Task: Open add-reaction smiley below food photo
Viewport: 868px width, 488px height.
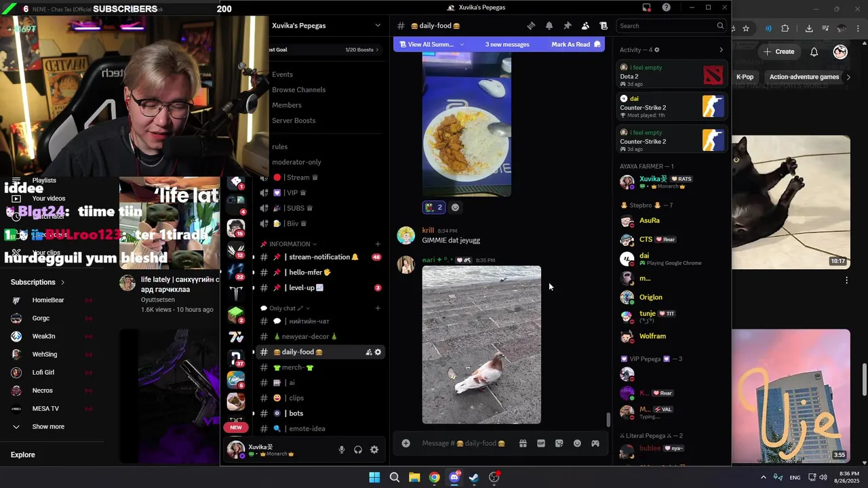Action: (x=455, y=207)
